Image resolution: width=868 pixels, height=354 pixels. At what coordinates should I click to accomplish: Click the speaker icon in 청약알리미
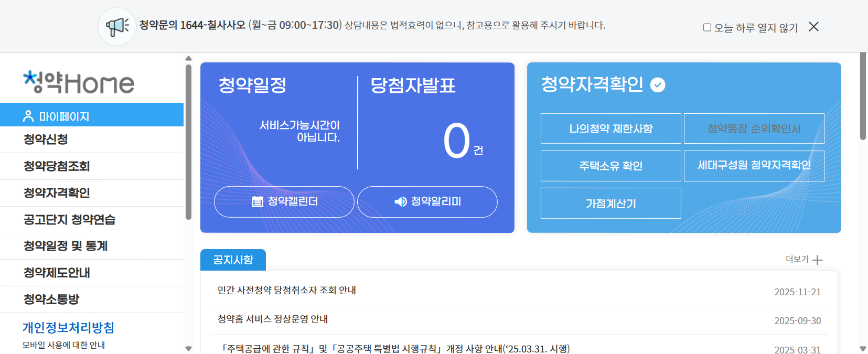401,202
